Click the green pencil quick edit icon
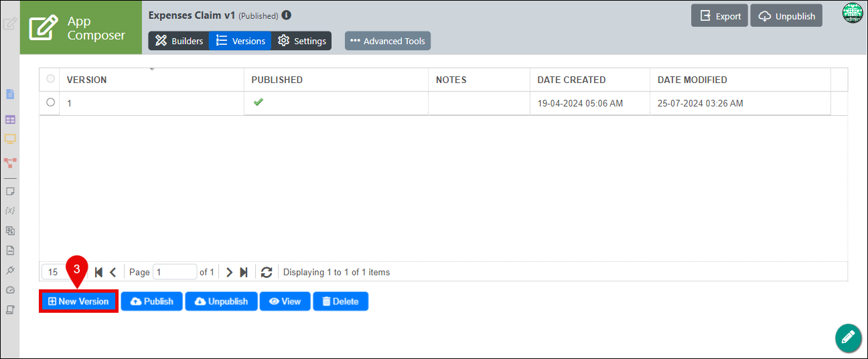The width and height of the screenshot is (868, 359). pyautogui.click(x=849, y=338)
